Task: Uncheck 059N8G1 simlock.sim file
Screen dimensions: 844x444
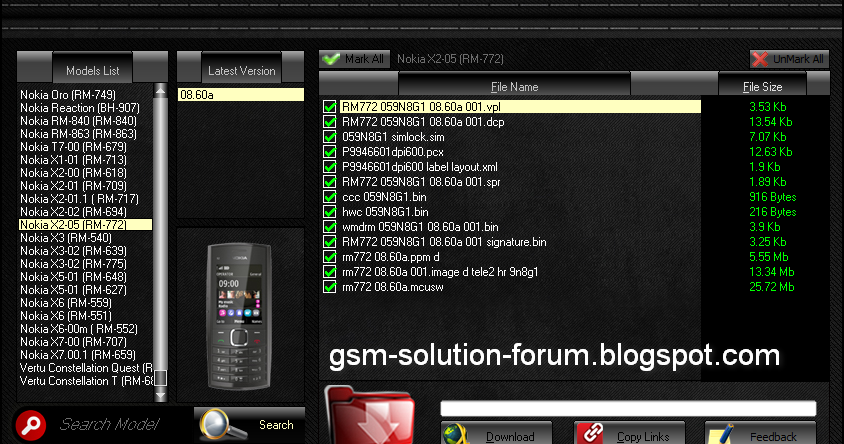Action: tap(329, 137)
